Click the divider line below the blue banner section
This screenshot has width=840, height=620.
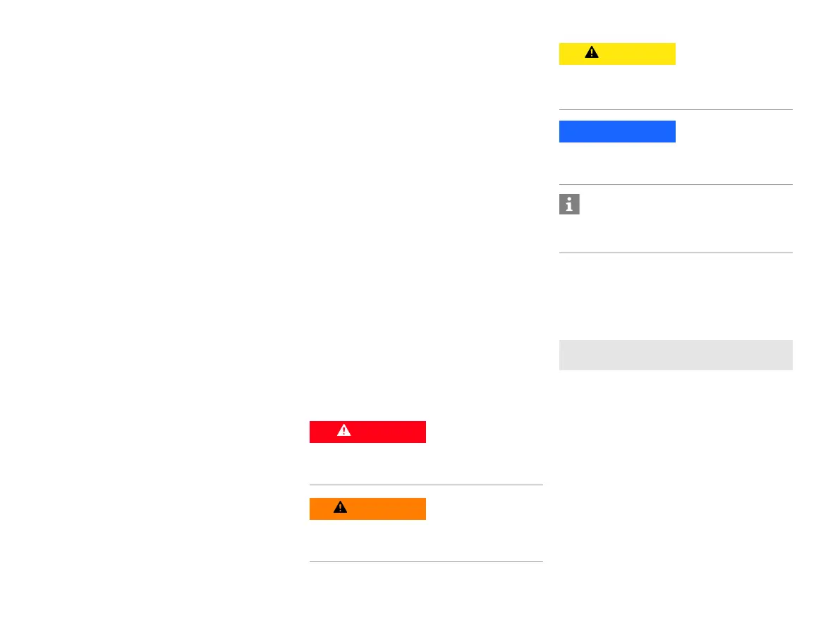point(676,184)
